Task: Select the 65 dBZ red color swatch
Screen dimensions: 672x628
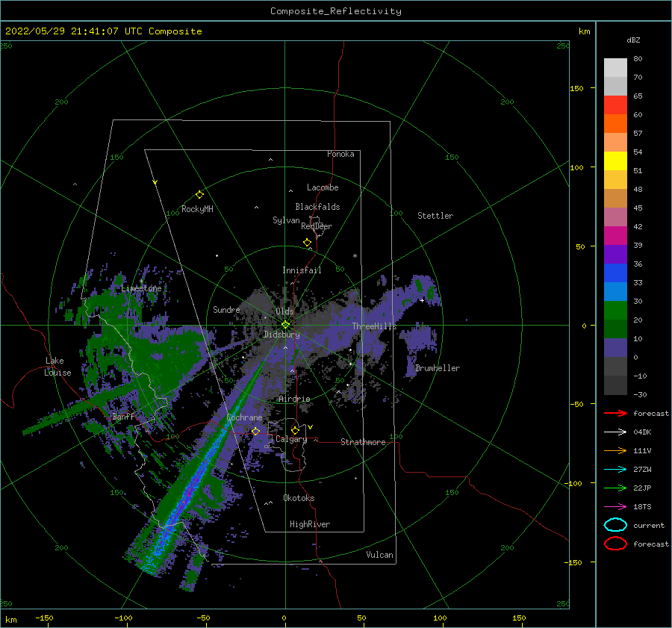Action: 615,105
